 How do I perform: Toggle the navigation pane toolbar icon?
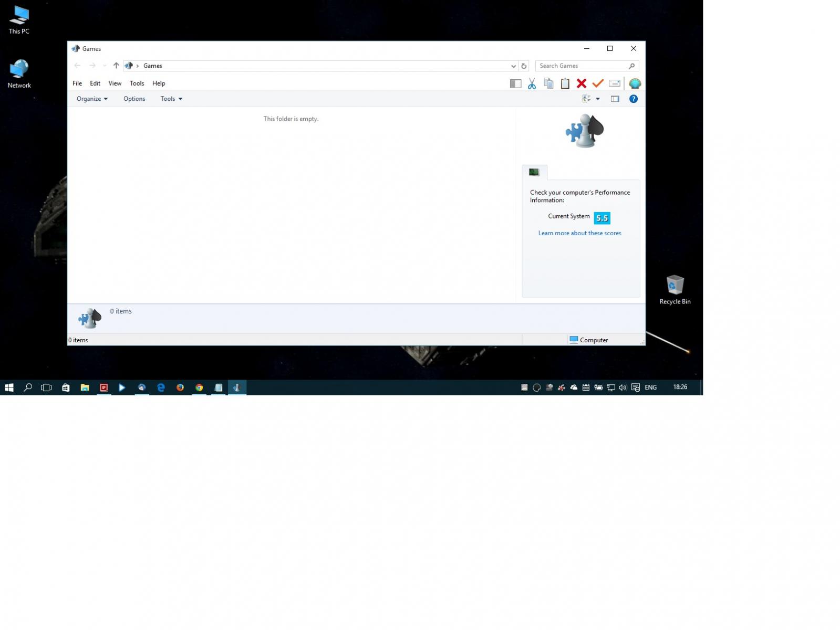(x=515, y=83)
